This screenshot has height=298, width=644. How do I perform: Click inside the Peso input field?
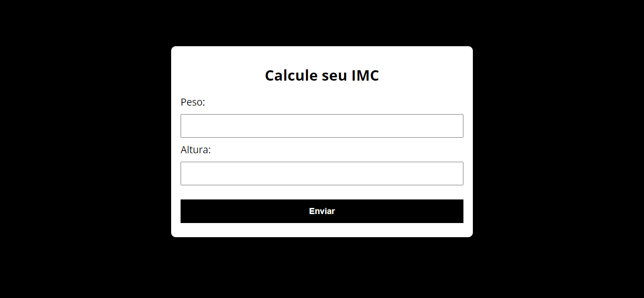pos(322,126)
